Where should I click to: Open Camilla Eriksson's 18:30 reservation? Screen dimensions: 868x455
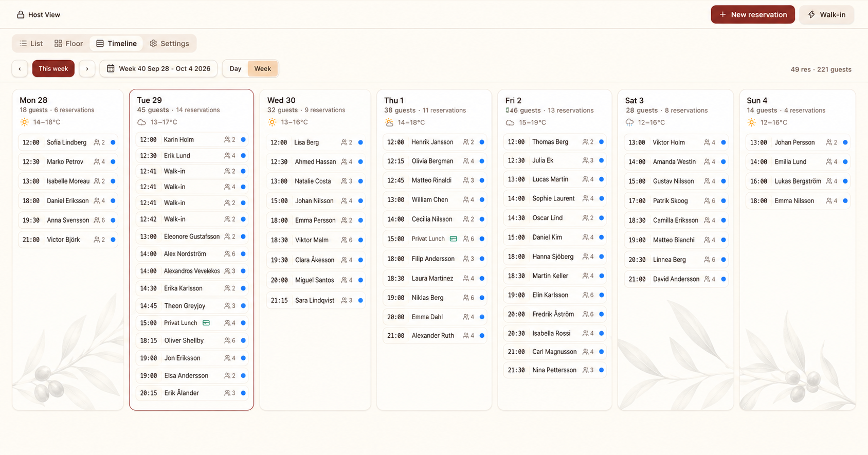tap(676, 220)
